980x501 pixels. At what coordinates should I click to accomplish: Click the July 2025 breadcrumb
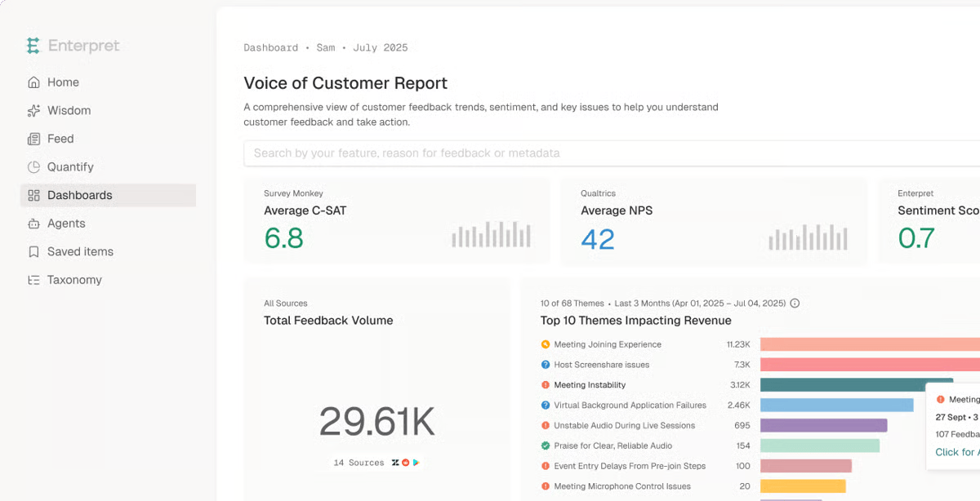click(x=381, y=47)
